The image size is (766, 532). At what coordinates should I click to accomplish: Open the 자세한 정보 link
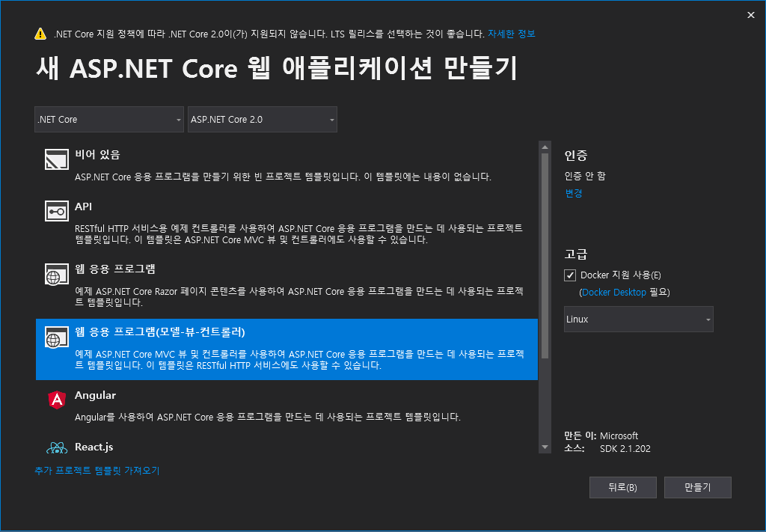click(x=512, y=34)
